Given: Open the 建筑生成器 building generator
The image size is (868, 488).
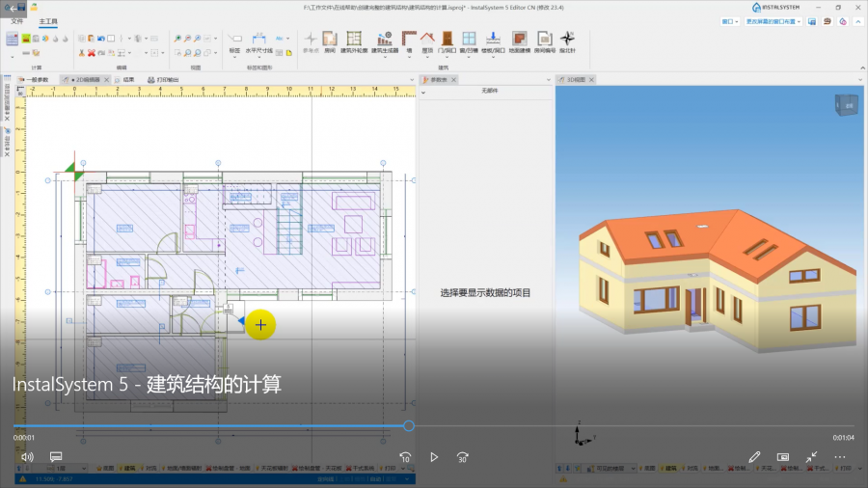Looking at the screenshot, I should [x=383, y=41].
